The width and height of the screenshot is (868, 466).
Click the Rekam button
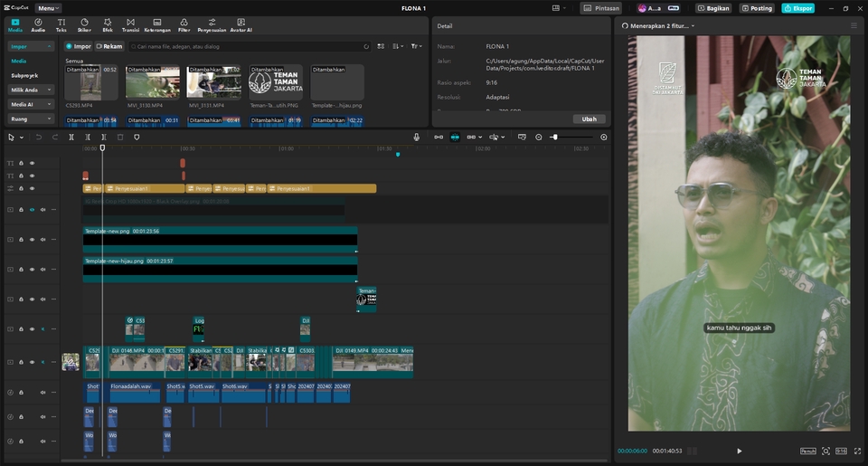point(109,46)
